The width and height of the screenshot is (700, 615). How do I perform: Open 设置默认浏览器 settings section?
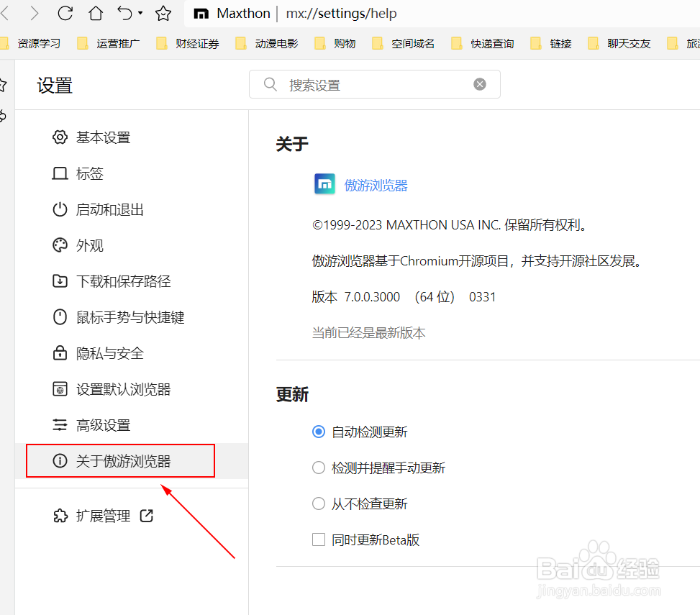point(124,389)
